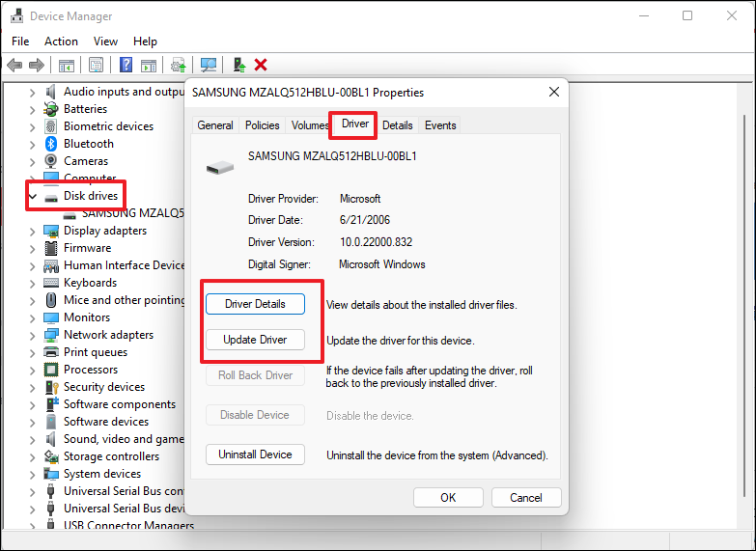Screen dimensions: 756x551
Task: Click the Monitors category icon
Action: click(x=50, y=317)
